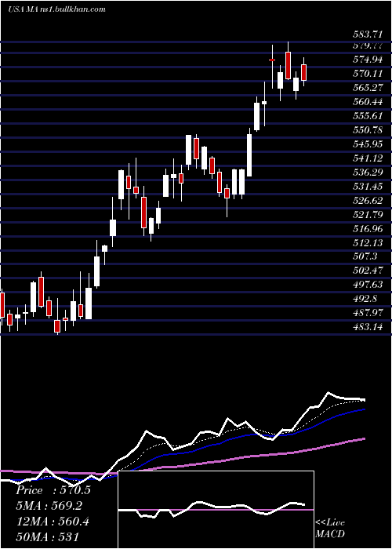Viewport: 392px width, 549px height.
Task: Click the 497.63 price level label
Action: pyautogui.click(x=368, y=285)
